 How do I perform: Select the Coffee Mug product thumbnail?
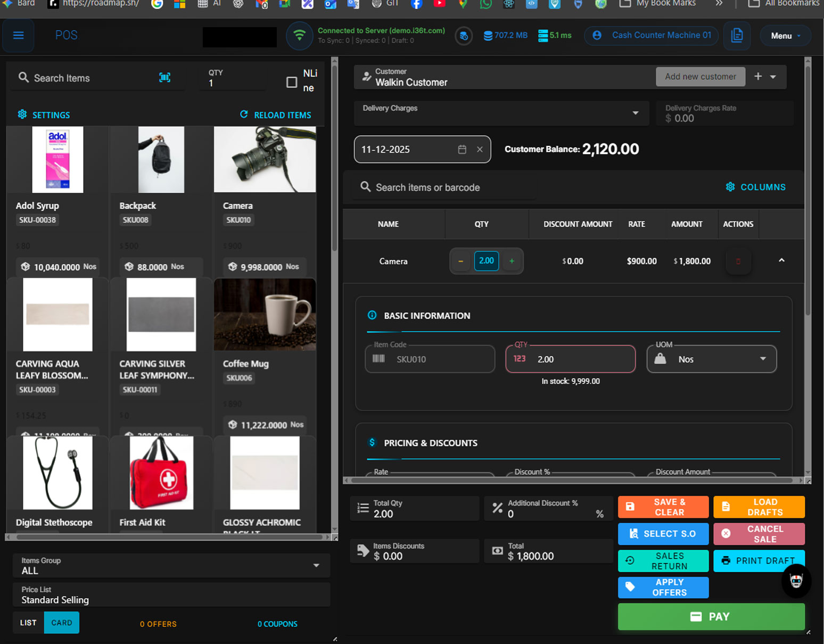[265, 315]
